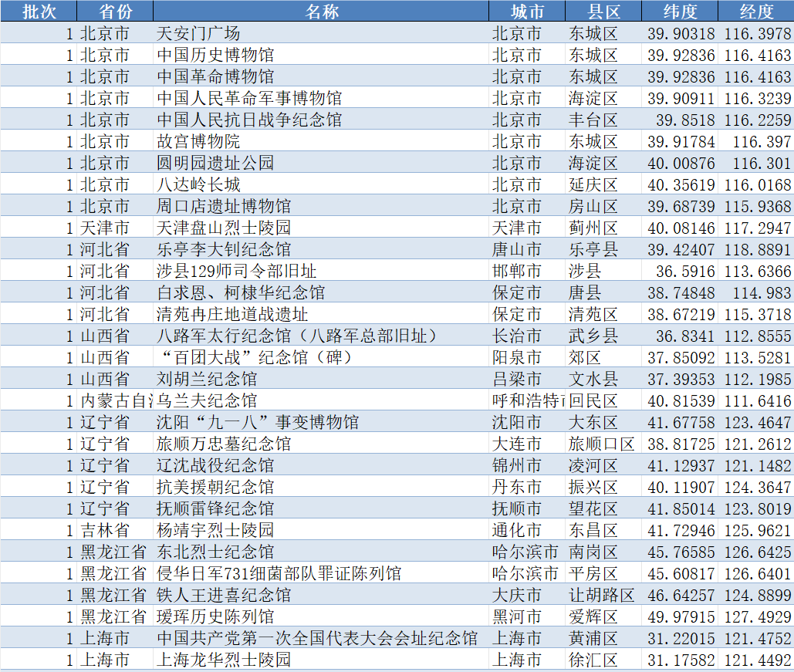Viewport: 794px width, 672px height.
Task: Select the 纬度 column header
Action: [x=680, y=12]
